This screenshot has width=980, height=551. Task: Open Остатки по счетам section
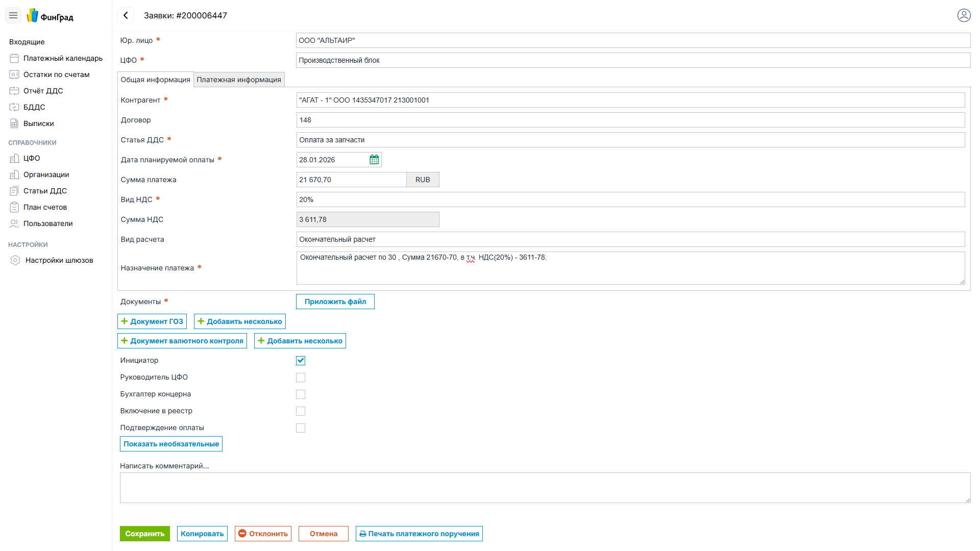(56, 74)
